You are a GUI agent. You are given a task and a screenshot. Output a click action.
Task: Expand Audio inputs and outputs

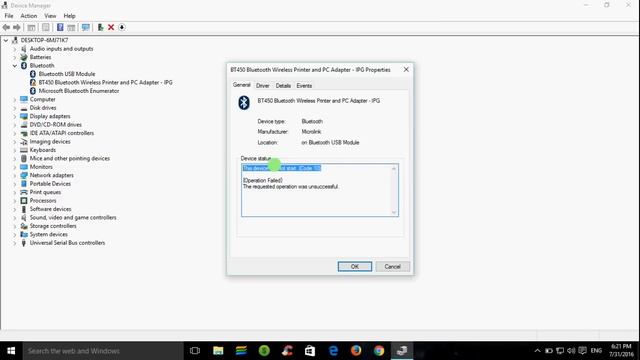[x=15, y=49]
